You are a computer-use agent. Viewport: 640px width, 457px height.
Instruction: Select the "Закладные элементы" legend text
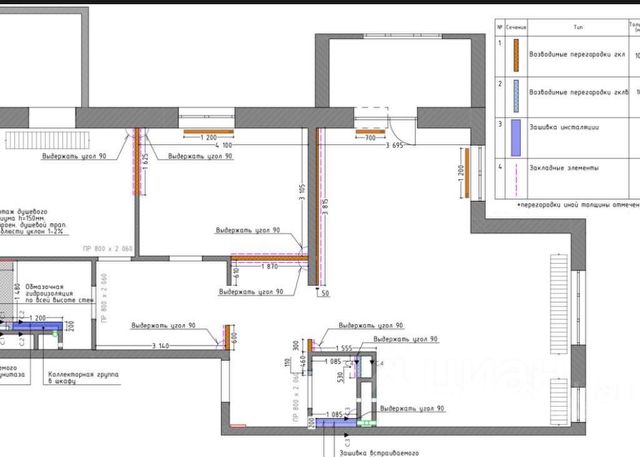click(564, 168)
